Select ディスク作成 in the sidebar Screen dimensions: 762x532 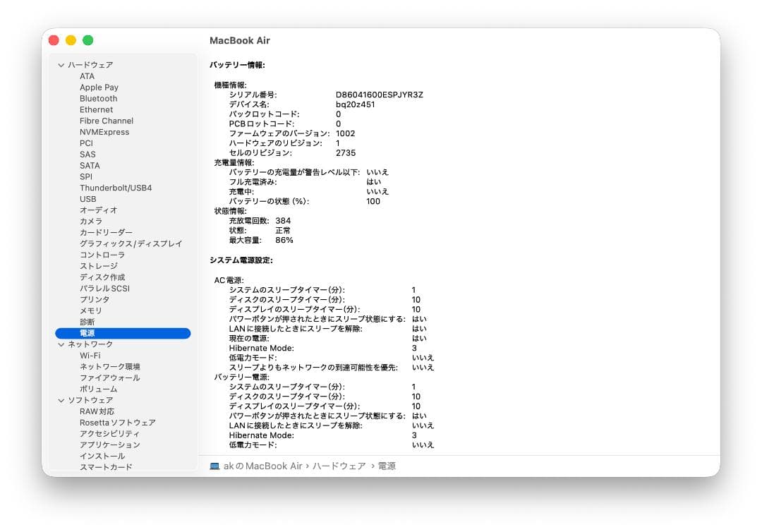pos(102,277)
